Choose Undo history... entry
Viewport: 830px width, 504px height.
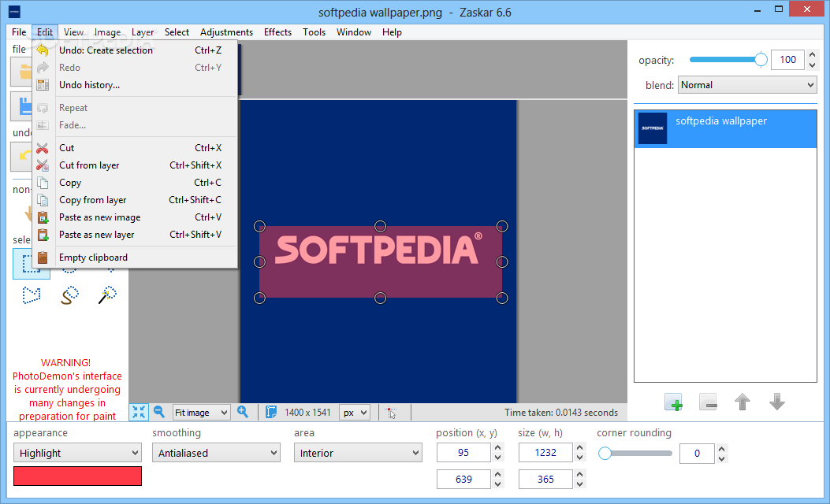[x=135, y=84]
